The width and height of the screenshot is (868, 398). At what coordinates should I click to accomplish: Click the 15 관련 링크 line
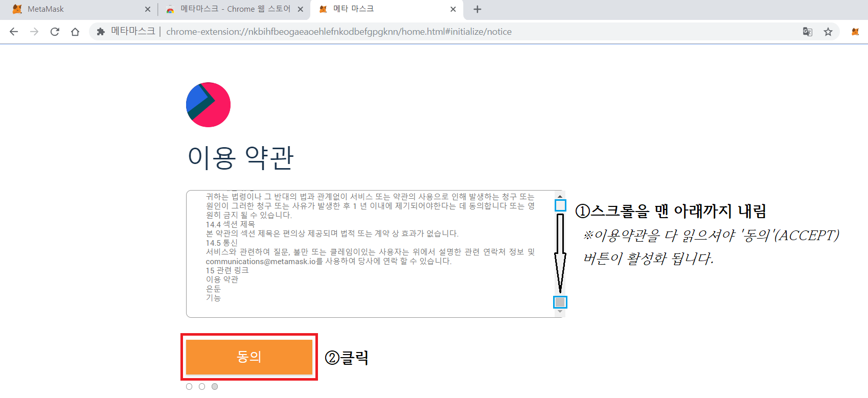[x=227, y=270]
